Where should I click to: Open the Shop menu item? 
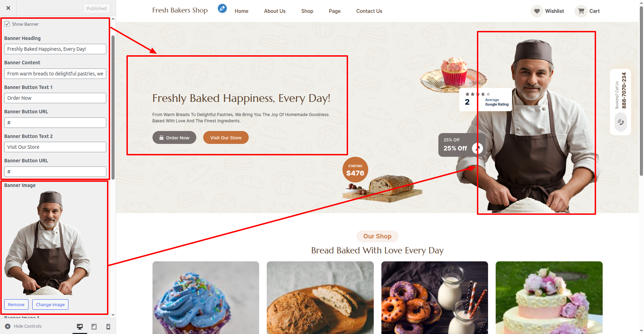[307, 11]
